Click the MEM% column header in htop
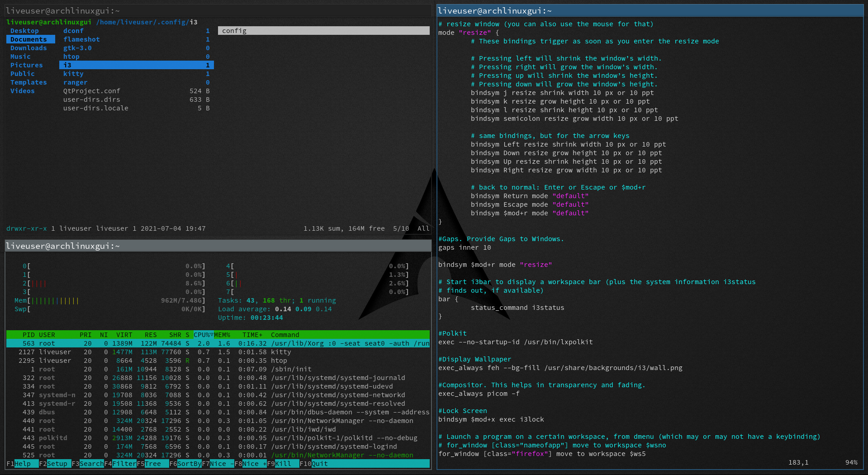Viewport: 868px width, 475px height. click(222, 335)
